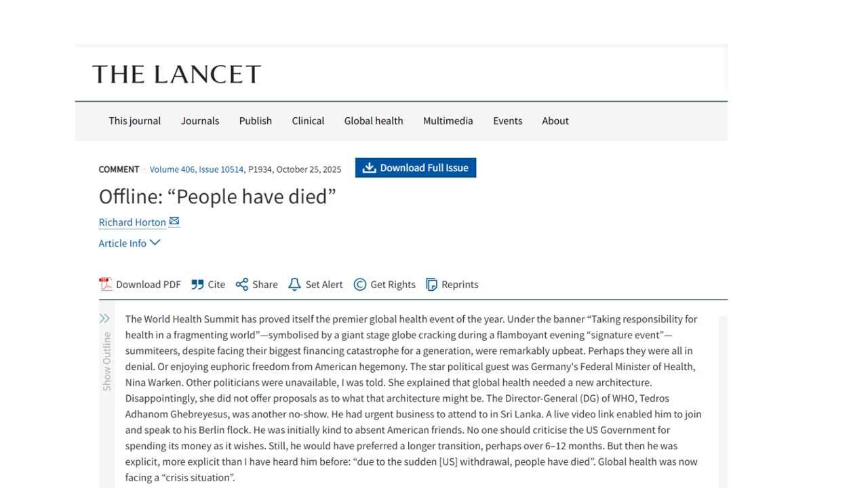Open the Multimedia menu
868x488 pixels.
[448, 121]
